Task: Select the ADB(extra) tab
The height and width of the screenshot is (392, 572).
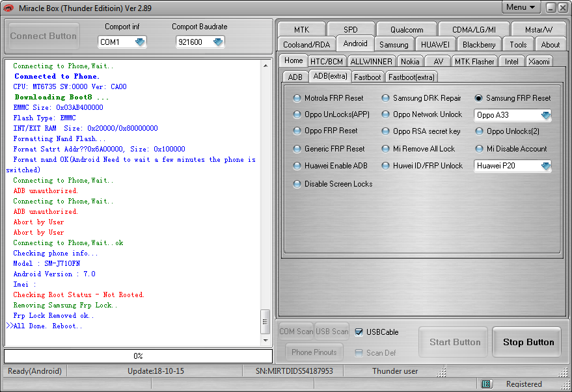Action: pyautogui.click(x=330, y=76)
